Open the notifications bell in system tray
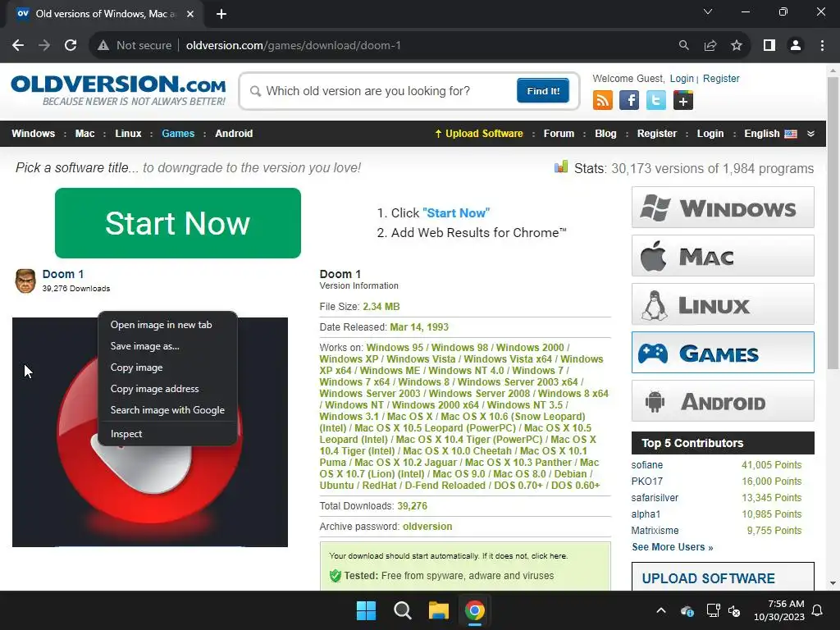840x630 pixels. [x=818, y=610]
